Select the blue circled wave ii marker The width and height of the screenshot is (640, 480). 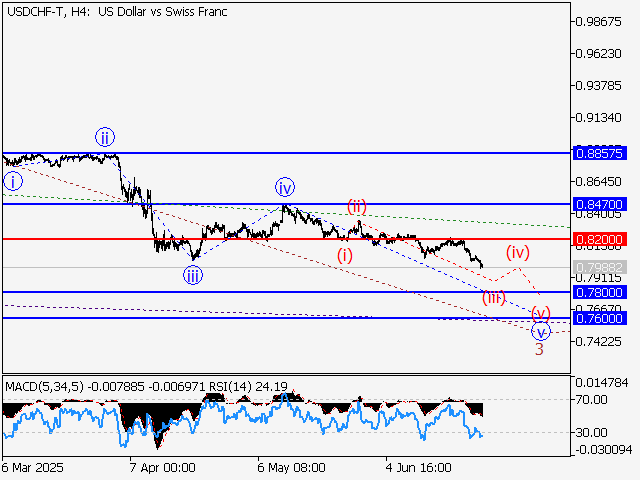[x=104, y=137]
